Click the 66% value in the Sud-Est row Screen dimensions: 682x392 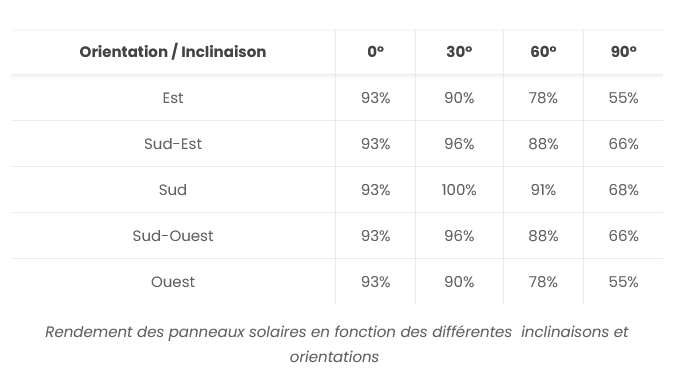623,144
